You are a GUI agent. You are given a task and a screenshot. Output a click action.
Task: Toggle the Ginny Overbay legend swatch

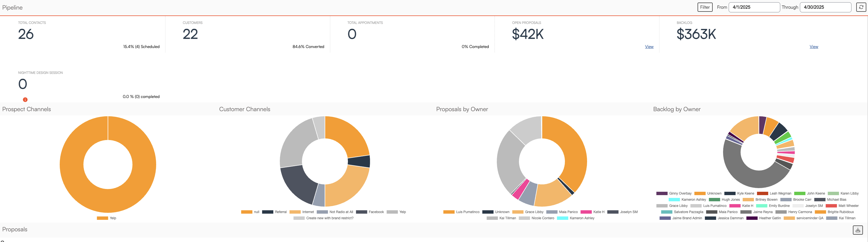coord(662,193)
